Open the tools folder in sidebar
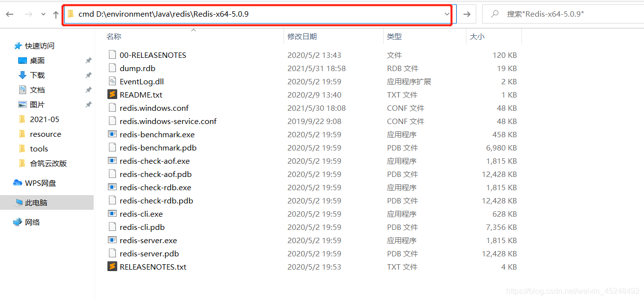Image resolution: width=644 pixels, height=300 pixels. tap(39, 149)
